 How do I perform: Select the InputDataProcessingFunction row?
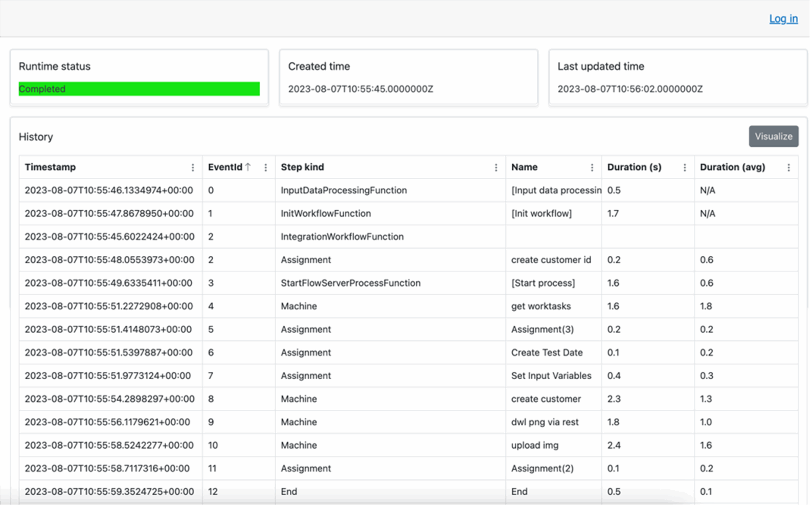[344, 190]
